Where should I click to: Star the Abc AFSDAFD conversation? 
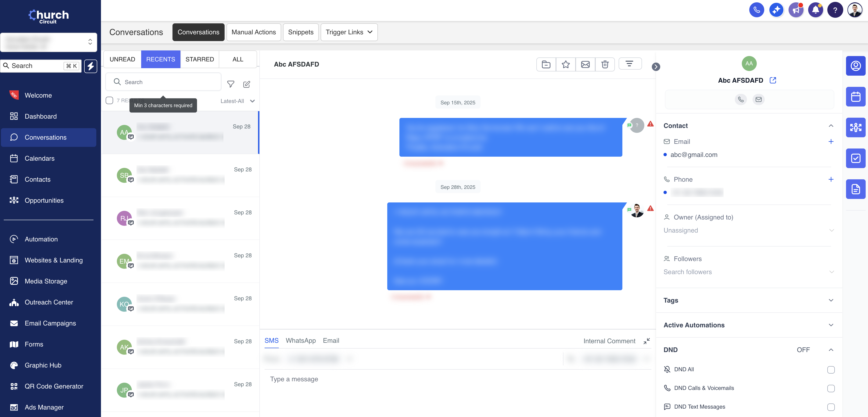[x=566, y=64]
